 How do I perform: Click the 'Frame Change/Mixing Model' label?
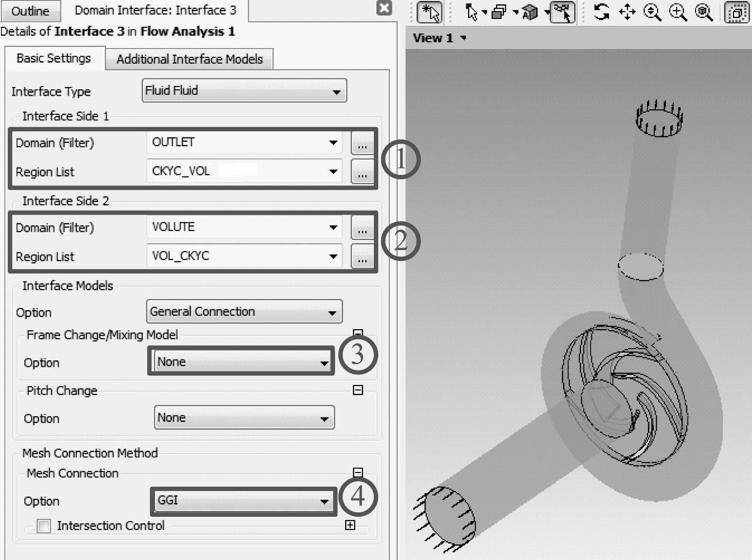102,335
